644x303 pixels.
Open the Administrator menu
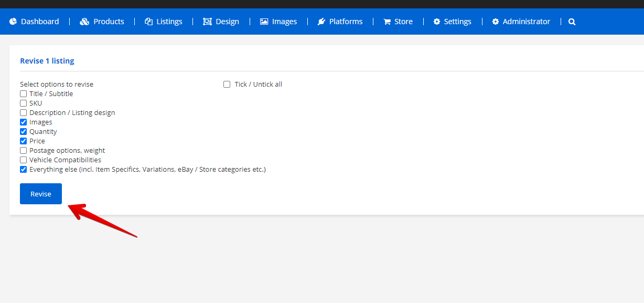(x=526, y=22)
